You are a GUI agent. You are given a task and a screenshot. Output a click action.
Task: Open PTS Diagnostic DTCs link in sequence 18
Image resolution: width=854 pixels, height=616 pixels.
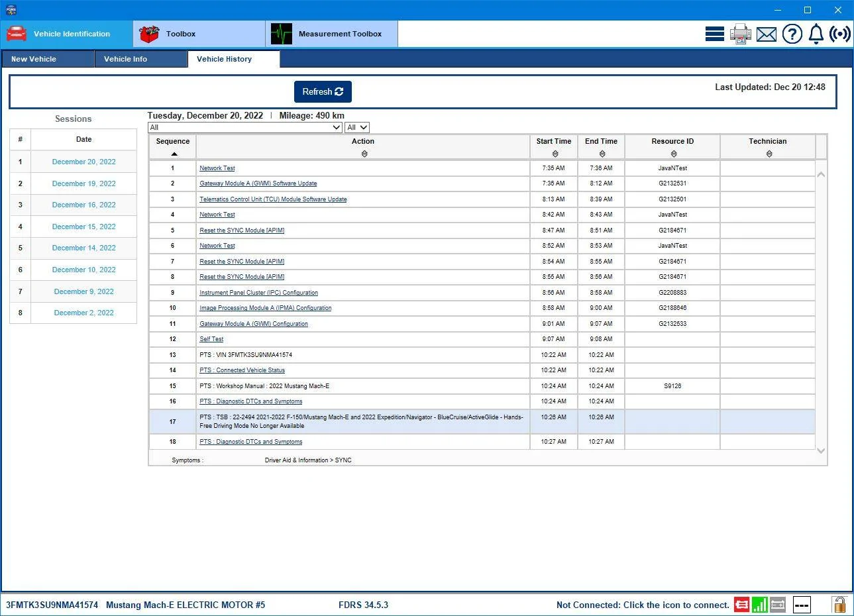(x=250, y=442)
